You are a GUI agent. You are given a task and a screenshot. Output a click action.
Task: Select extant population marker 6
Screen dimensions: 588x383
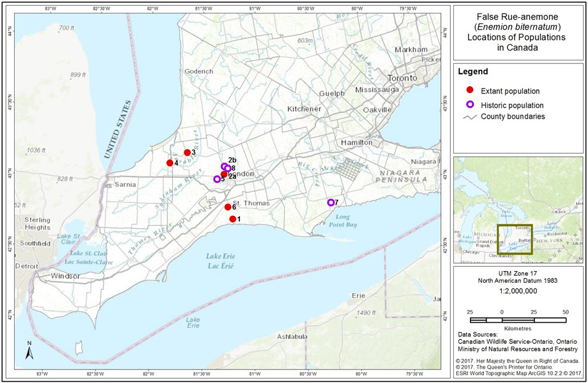(x=228, y=207)
